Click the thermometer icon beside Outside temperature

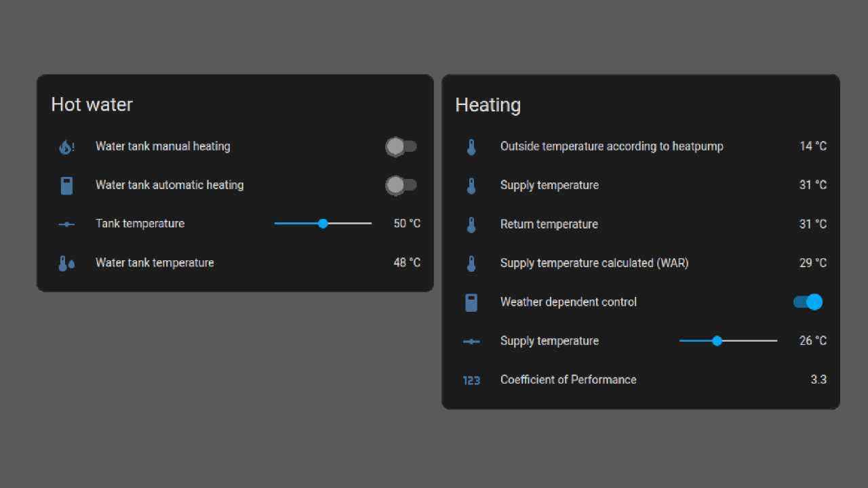coord(471,146)
